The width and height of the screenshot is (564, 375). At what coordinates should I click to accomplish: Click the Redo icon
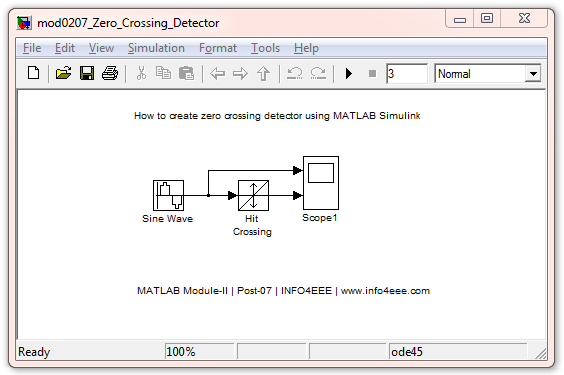point(318,73)
